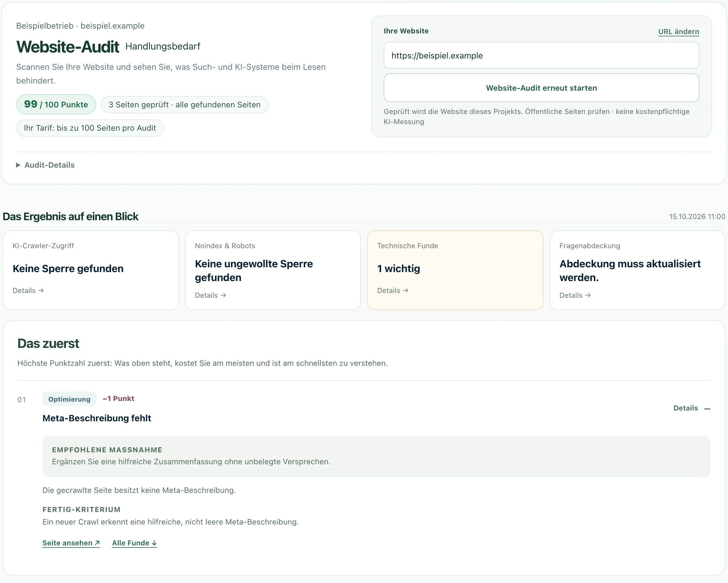Jump to Alle Funde link
728x583 pixels.
coord(134,543)
